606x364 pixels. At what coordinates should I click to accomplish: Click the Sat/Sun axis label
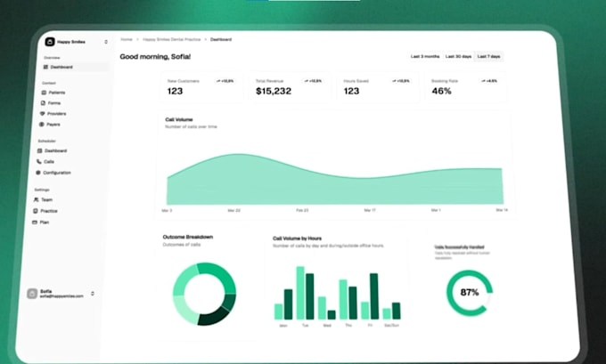point(391,326)
